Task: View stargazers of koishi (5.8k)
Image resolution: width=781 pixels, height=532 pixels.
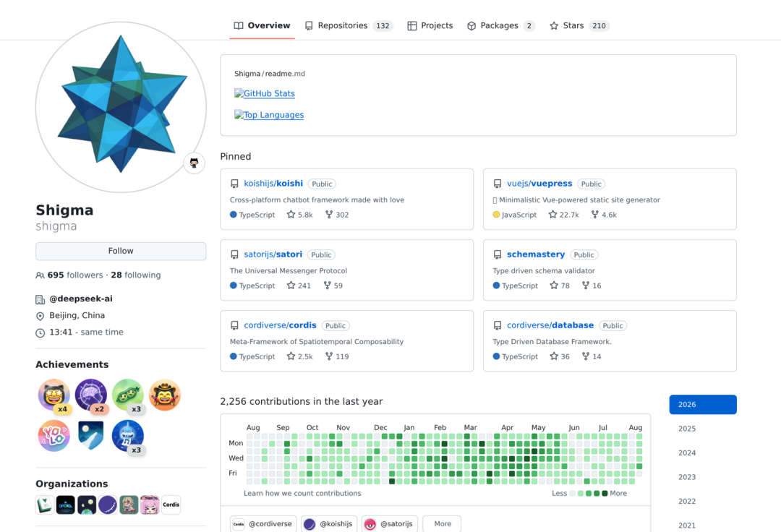Action: click(x=300, y=215)
